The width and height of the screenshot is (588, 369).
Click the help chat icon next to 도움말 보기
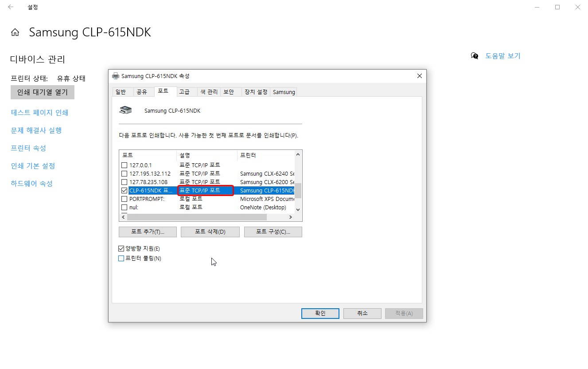pyautogui.click(x=475, y=56)
